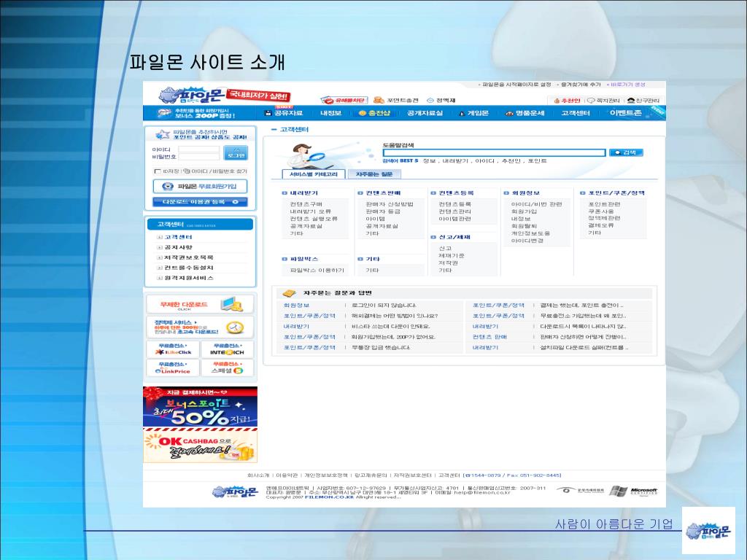Click the 도움말검색 search field
The image size is (747, 560).
coord(494,152)
